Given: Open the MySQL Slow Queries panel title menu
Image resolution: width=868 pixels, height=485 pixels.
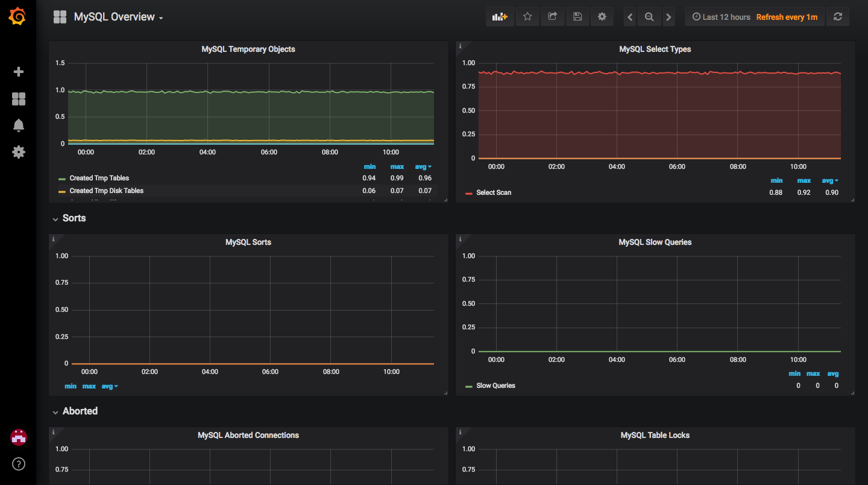Looking at the screenshot, I should tap(655, 242).
